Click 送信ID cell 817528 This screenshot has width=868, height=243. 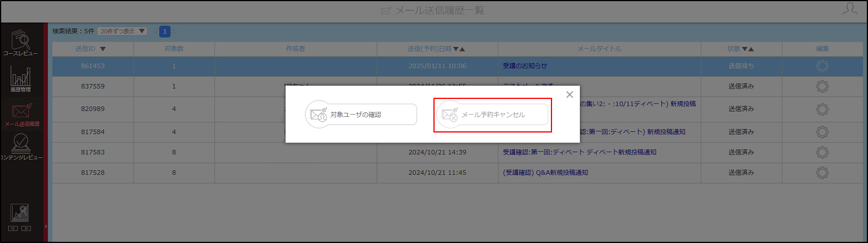click(x=93, y=172)
